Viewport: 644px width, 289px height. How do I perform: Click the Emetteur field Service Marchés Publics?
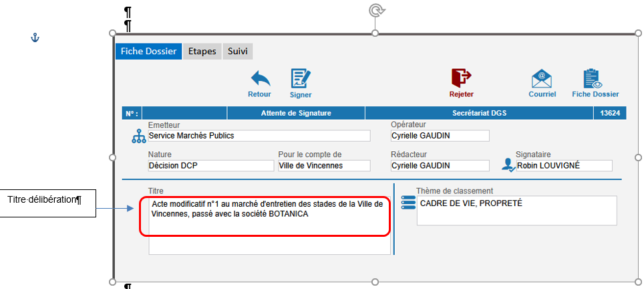[259, 136]
